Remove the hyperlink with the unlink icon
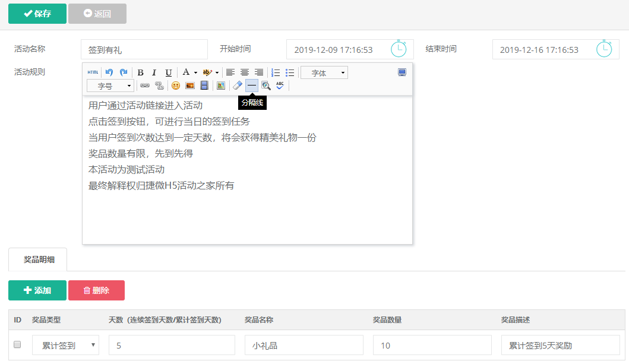 pyautogui.click(x=159, y=86)
